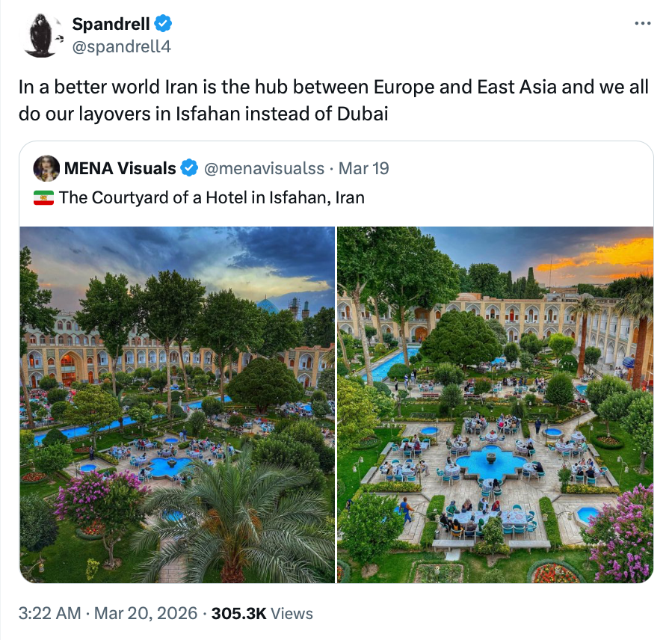Open the @spandrell4 handle link
Image resolution: width=672 pixels, height=640 pixels.
122,46
